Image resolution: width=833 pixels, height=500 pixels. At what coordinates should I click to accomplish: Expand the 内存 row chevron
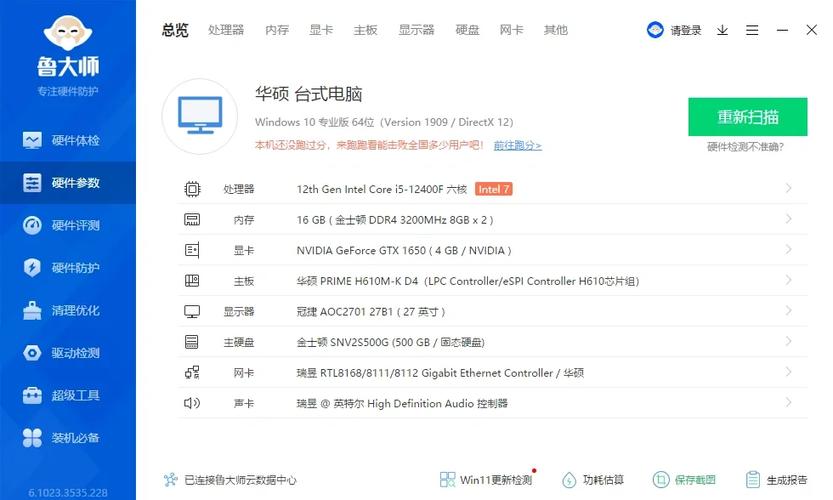coord(788,219)
